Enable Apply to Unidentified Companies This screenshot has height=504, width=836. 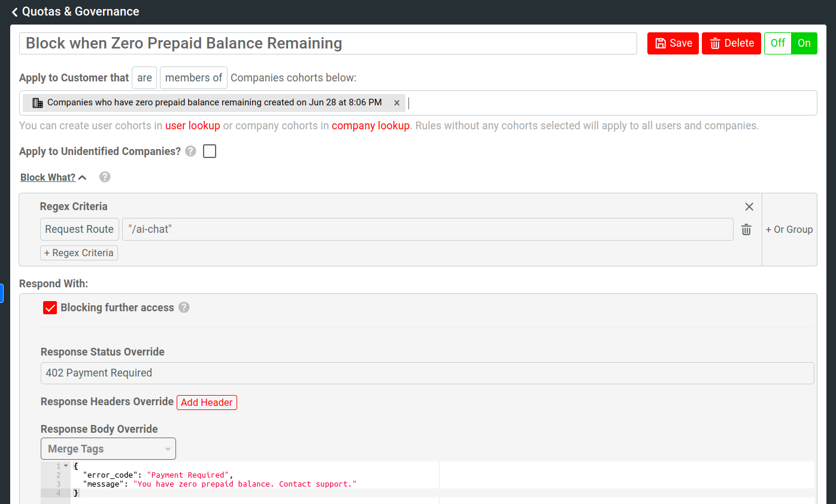point(209,151)
